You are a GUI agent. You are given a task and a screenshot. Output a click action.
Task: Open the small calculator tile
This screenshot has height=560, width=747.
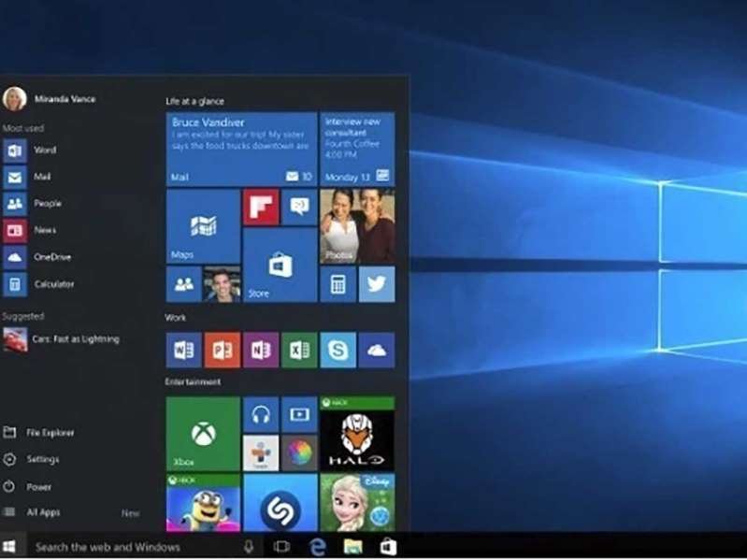tap(338, 284)
